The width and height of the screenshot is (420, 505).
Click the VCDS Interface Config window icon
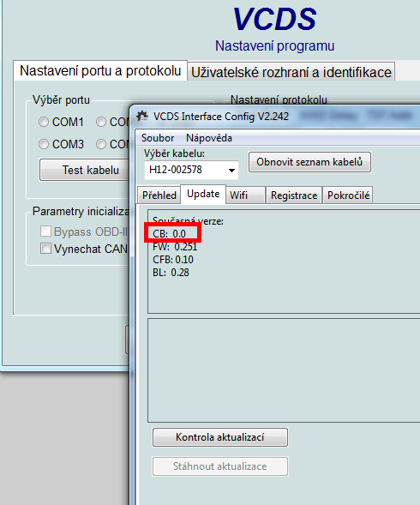[142, 116]
